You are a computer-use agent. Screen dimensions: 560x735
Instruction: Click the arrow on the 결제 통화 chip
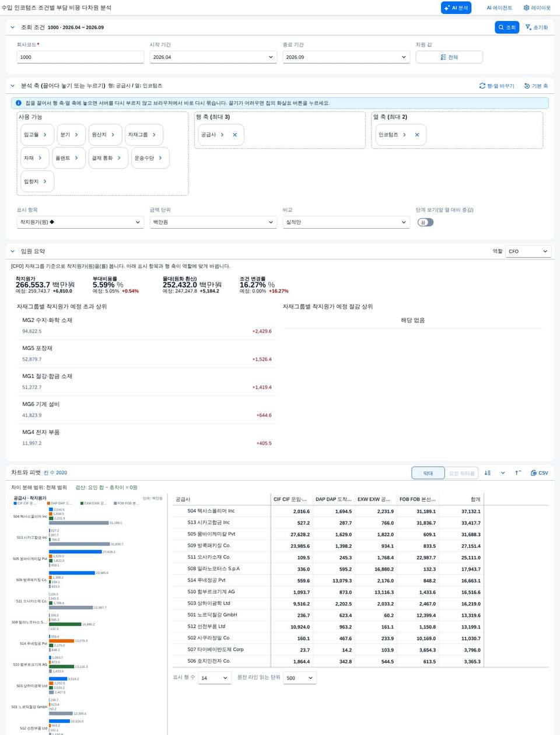[119, 158]
